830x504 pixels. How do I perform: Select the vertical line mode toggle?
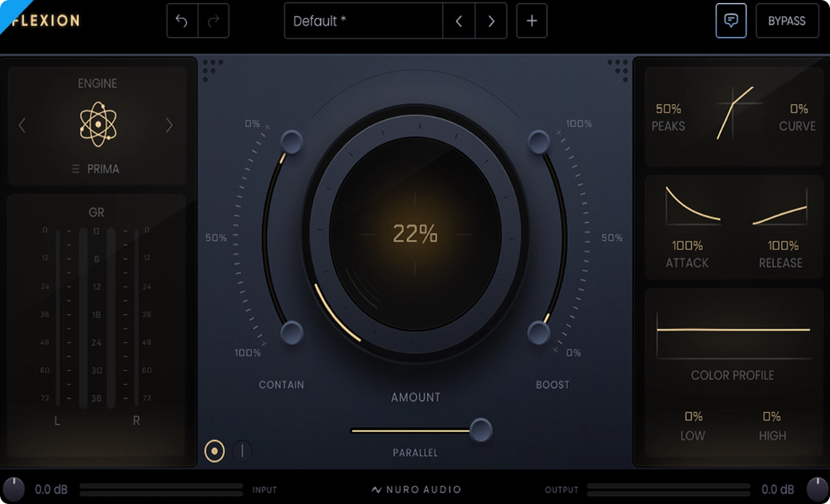pos(243,451)
